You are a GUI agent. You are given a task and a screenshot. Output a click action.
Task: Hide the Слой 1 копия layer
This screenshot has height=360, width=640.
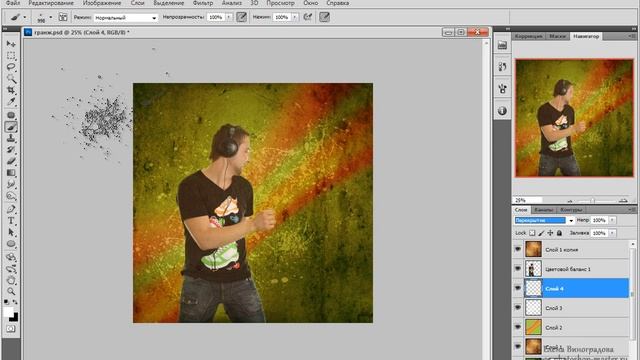(518, 249)
